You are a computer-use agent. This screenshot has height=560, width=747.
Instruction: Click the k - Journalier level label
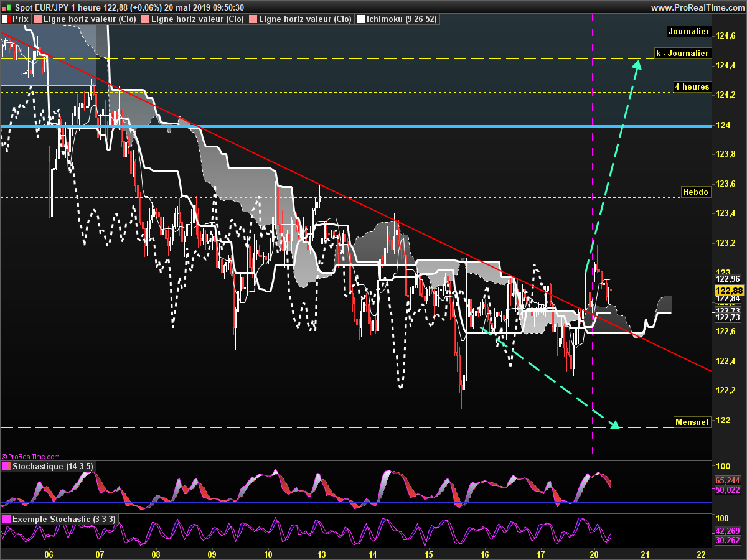pyautogui.click(x=682, y=54)
